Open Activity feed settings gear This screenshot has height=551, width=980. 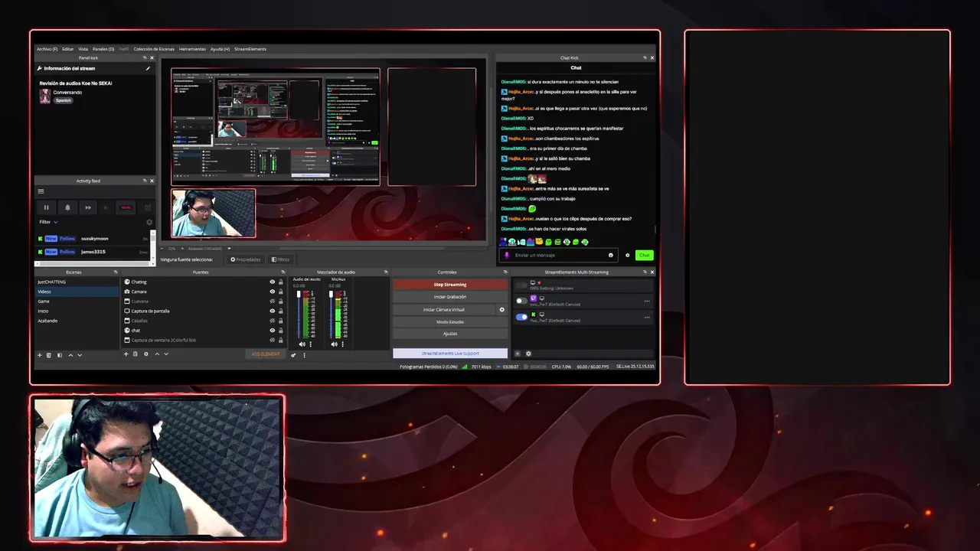point(149,222)
